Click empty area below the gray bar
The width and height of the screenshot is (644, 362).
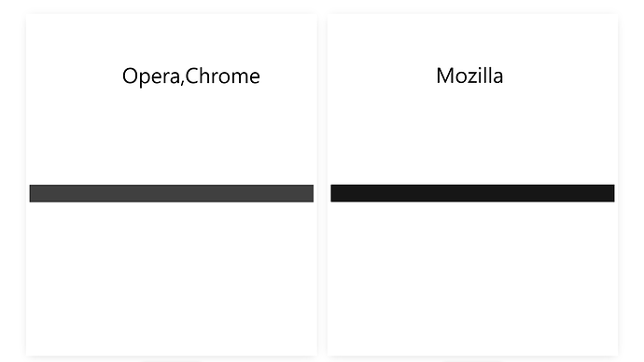(172, 279)
